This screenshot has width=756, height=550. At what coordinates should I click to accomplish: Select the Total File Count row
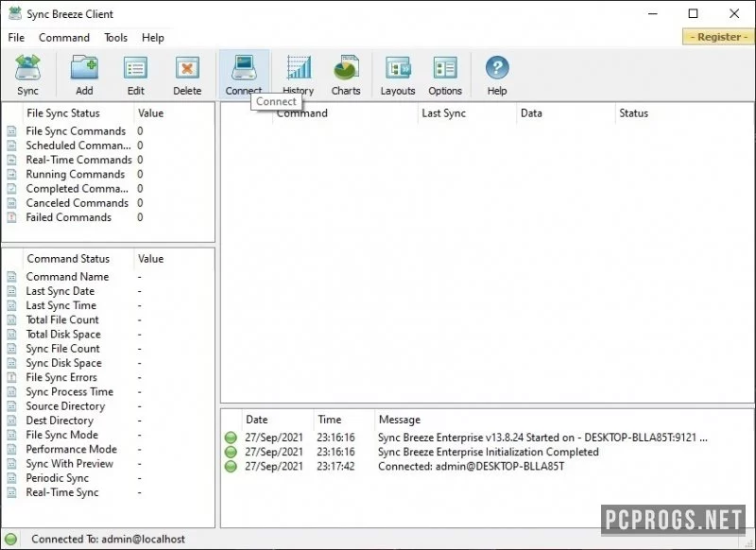[x=109, y=320]
